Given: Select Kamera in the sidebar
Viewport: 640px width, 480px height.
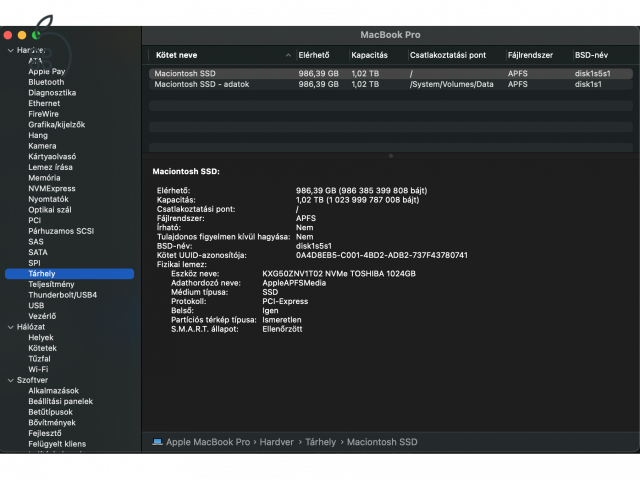Looking at the screenshot, I should pos(42,146).
